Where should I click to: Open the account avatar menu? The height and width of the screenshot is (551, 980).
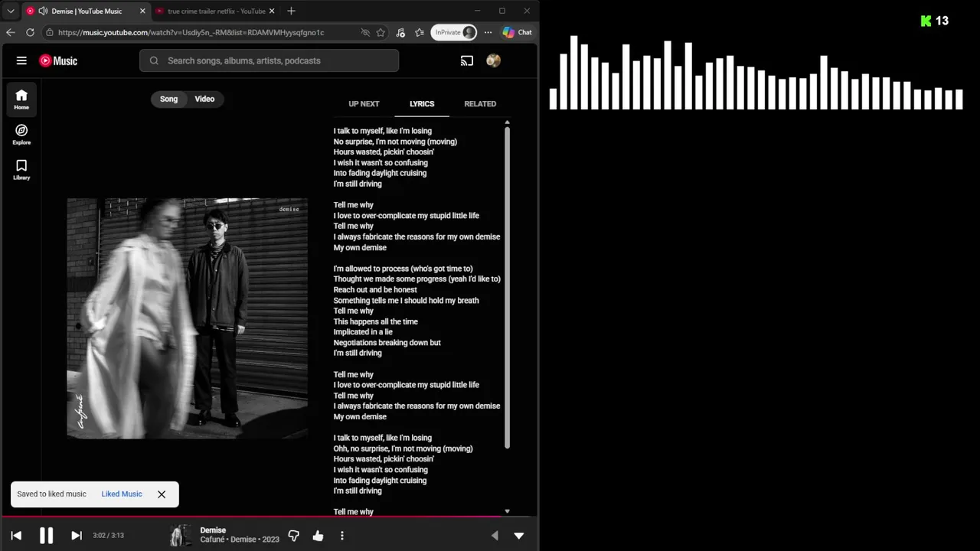coord(494,60)
